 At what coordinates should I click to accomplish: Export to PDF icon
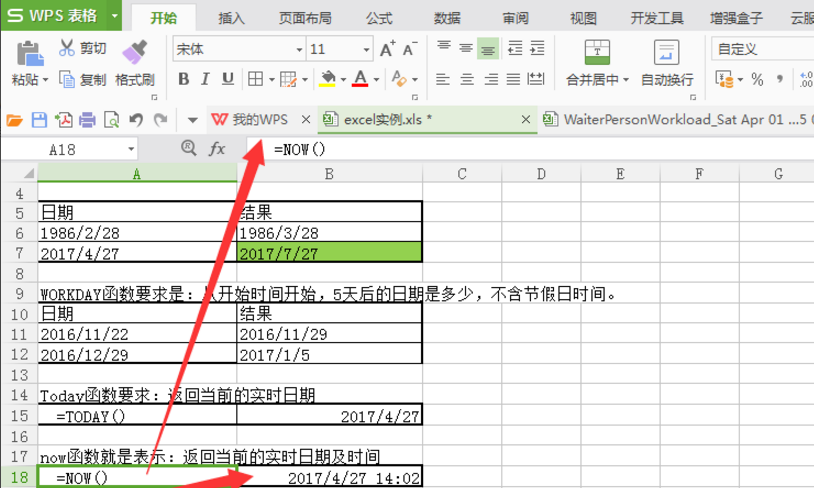coord(63,120)
